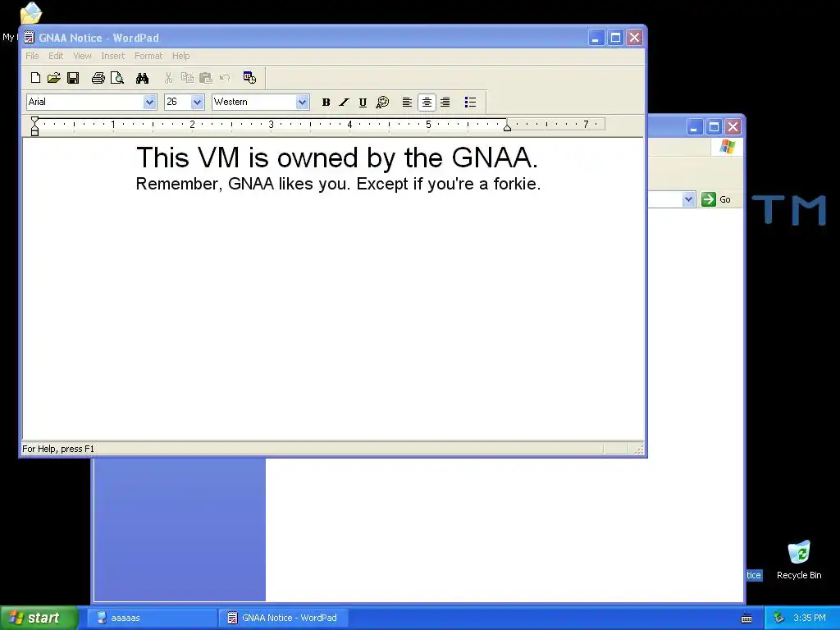Click the WordPad resize grip corner
Screen dimensions: 840x630
pyautogui.click(x=638, y=449)
